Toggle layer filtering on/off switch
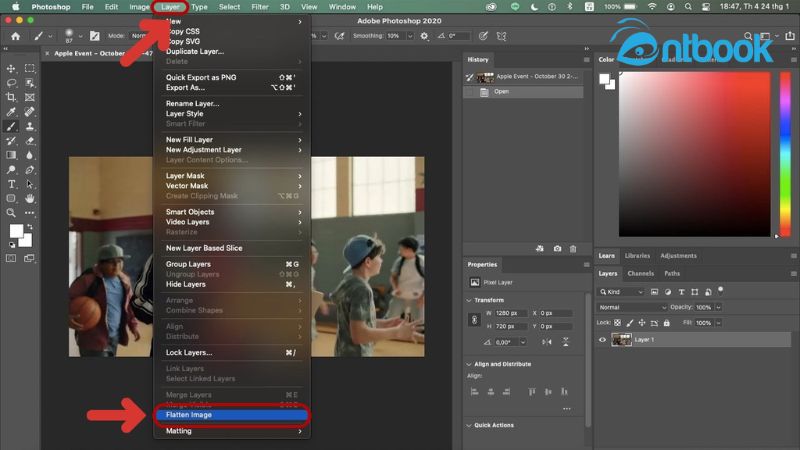 pos(720,290)
